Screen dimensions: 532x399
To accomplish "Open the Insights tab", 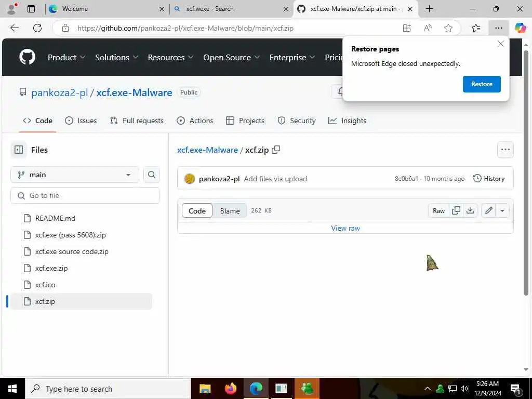I will (348, 121).
